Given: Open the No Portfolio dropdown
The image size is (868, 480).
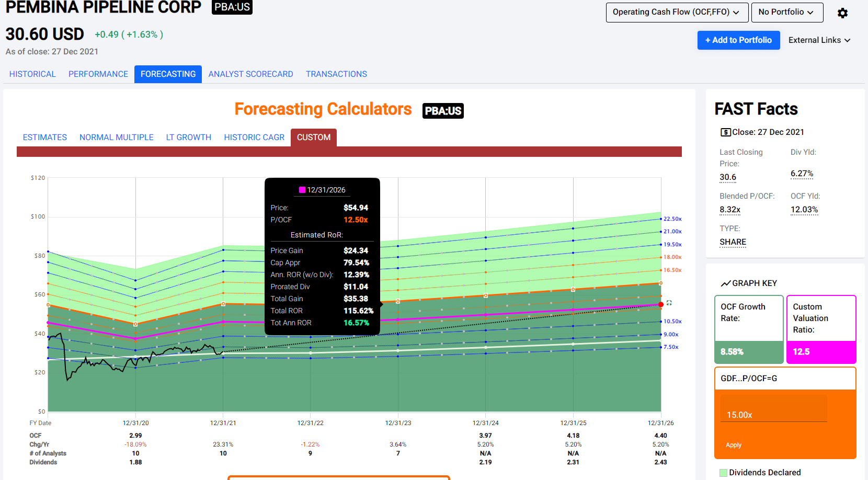Looking at the screenshot, I should point(787,12).
